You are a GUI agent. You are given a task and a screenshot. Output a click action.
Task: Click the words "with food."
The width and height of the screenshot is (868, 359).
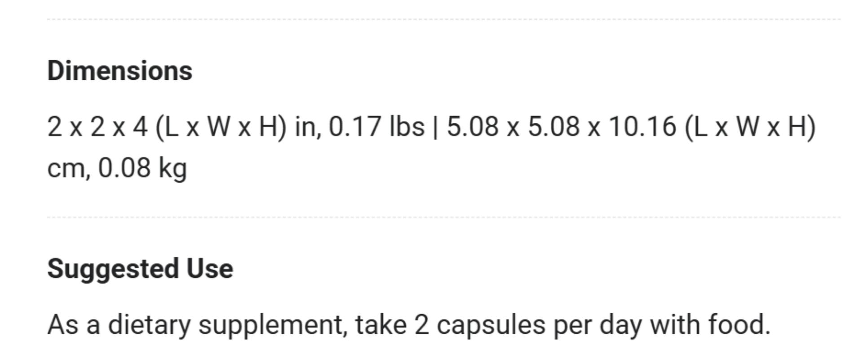point(710,325)
